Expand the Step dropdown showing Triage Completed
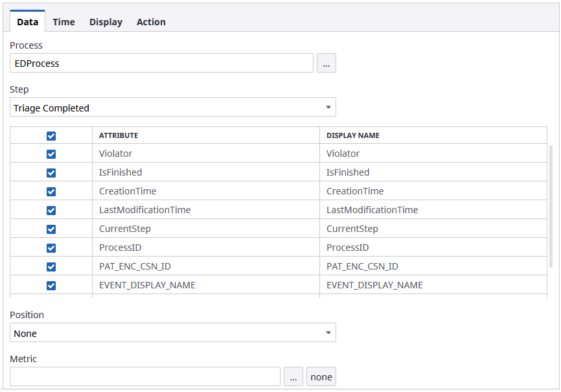 tap(173, 108)
